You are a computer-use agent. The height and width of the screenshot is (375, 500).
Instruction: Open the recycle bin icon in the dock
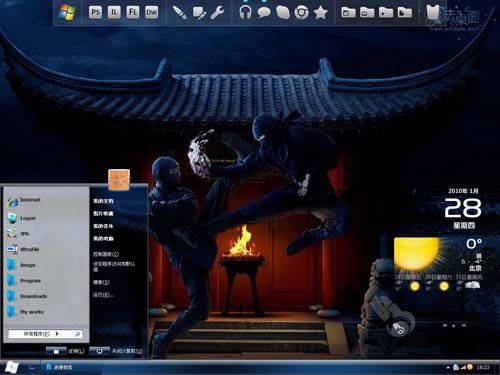[x=433, y=13]
